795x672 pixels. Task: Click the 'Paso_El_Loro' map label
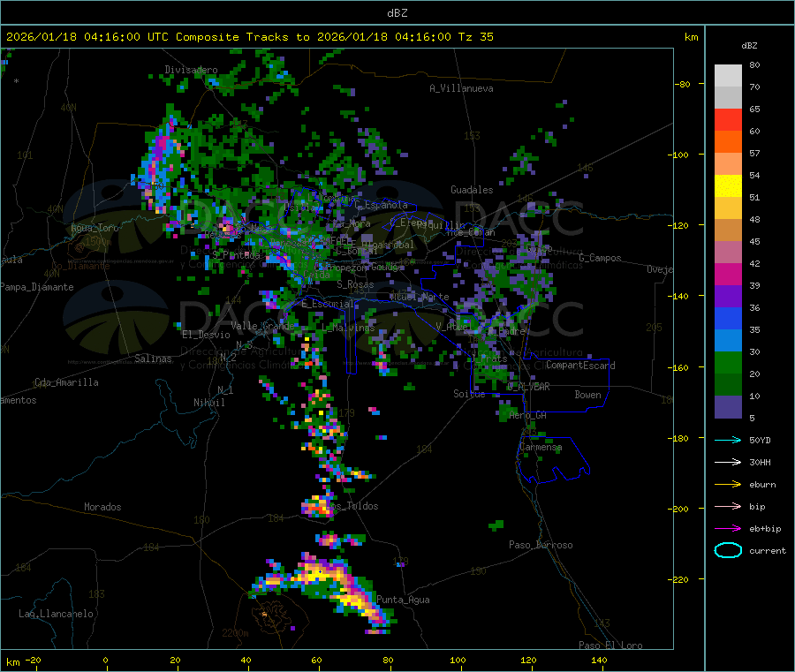tap(611, 646)
